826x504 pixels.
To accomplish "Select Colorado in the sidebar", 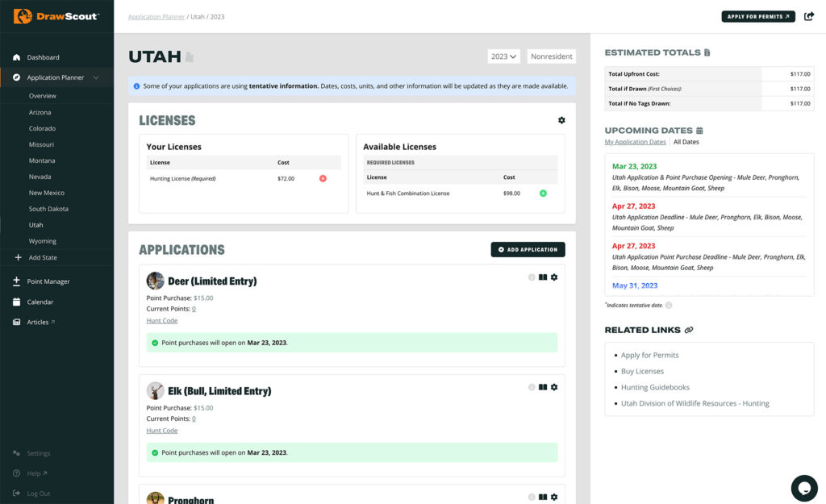I will [x=42, y=128].
